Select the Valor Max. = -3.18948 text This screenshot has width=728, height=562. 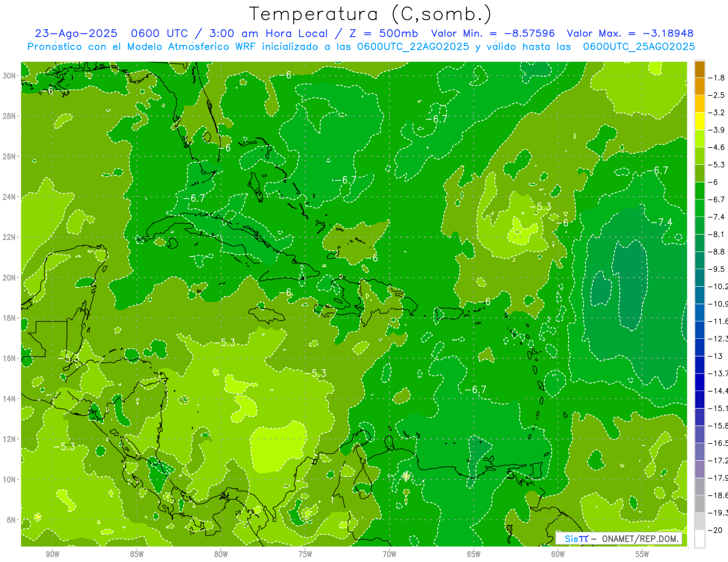click(x=630, y=33)
